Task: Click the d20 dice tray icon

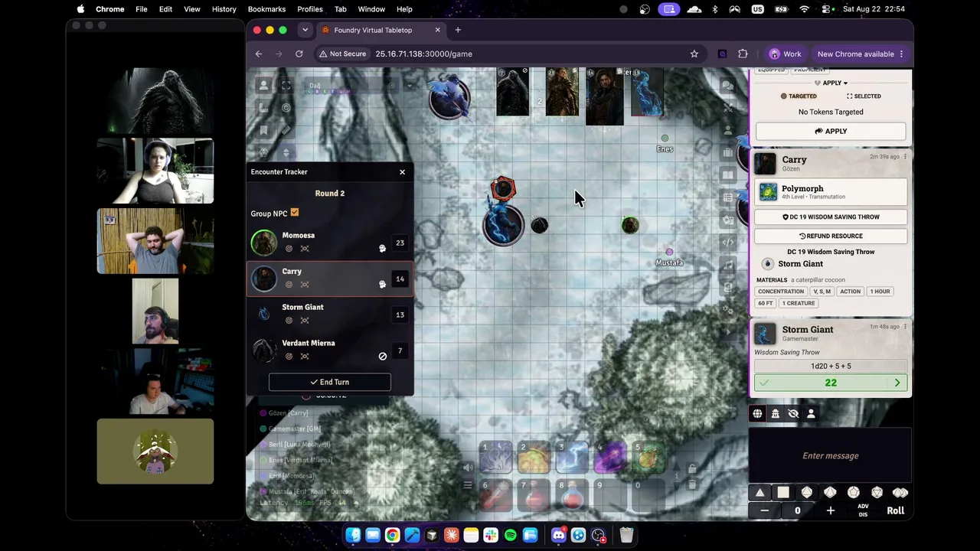Action: click(877, 493)
